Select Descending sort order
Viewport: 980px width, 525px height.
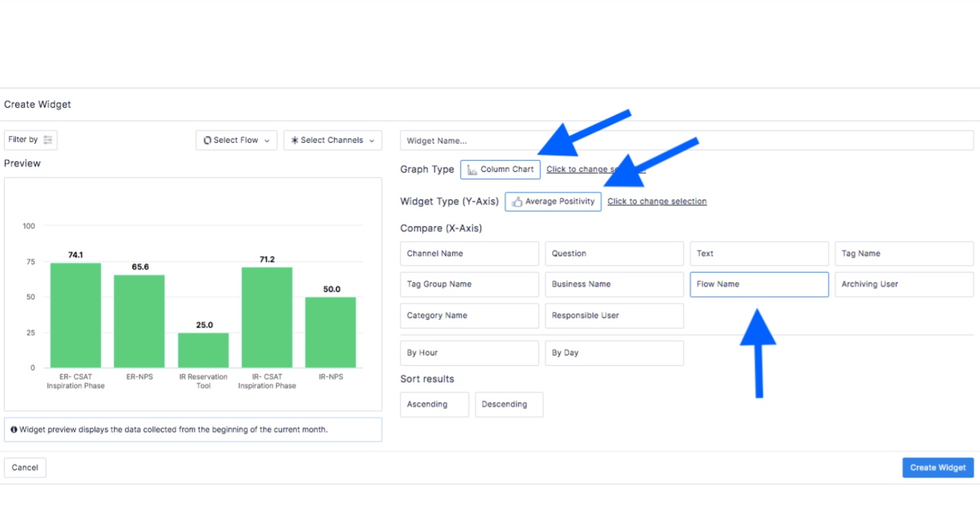pos(509,404)
